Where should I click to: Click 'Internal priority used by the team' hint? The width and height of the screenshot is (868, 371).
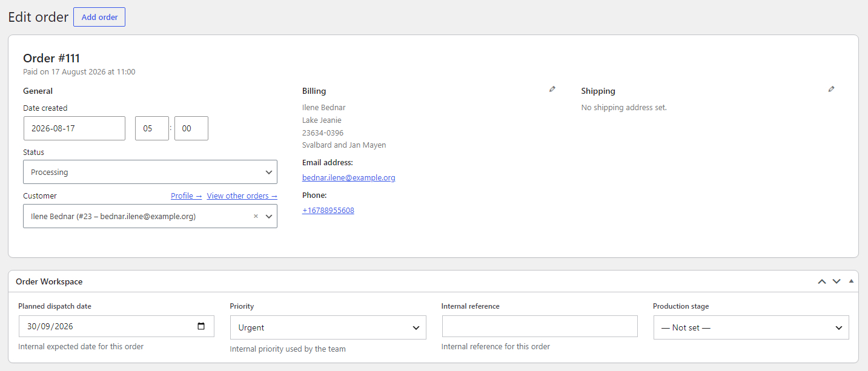point(288,349)
